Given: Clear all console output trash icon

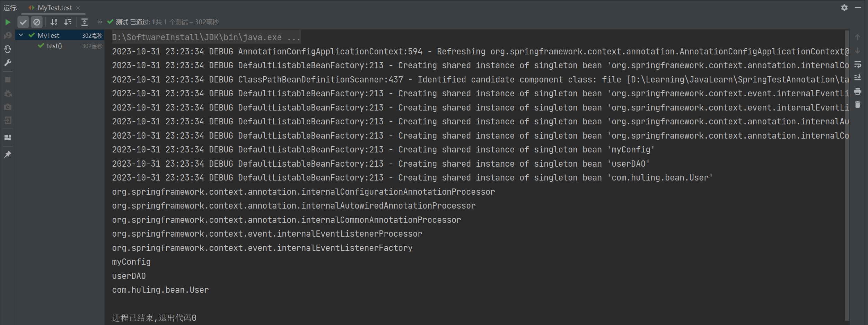Looking at the screenshot, I should (858, 105).
